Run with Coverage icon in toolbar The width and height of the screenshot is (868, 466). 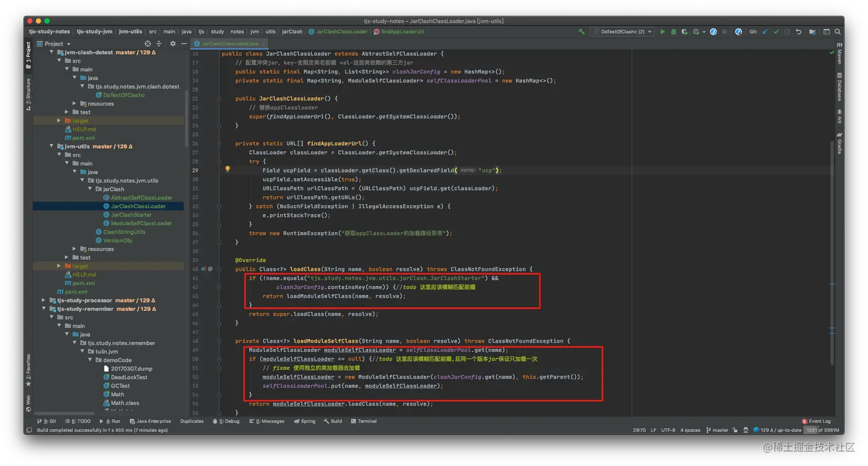pyautogui.click(x=684, y=32)
